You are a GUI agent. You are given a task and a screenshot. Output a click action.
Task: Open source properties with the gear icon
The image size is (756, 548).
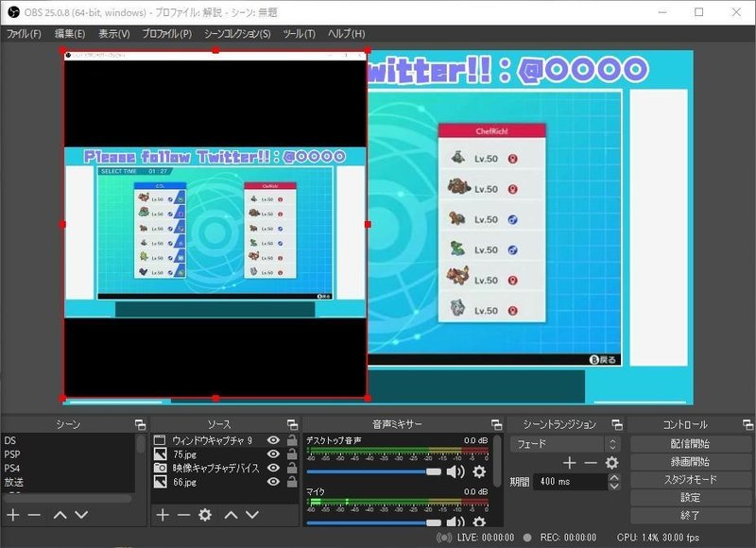(x=205, y=515)
